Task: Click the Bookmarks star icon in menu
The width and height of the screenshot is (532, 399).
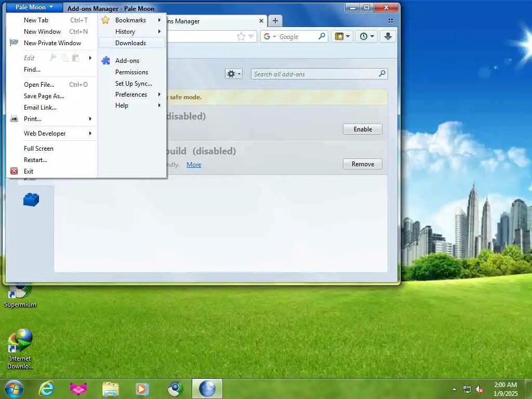Action: coord(105,20)
